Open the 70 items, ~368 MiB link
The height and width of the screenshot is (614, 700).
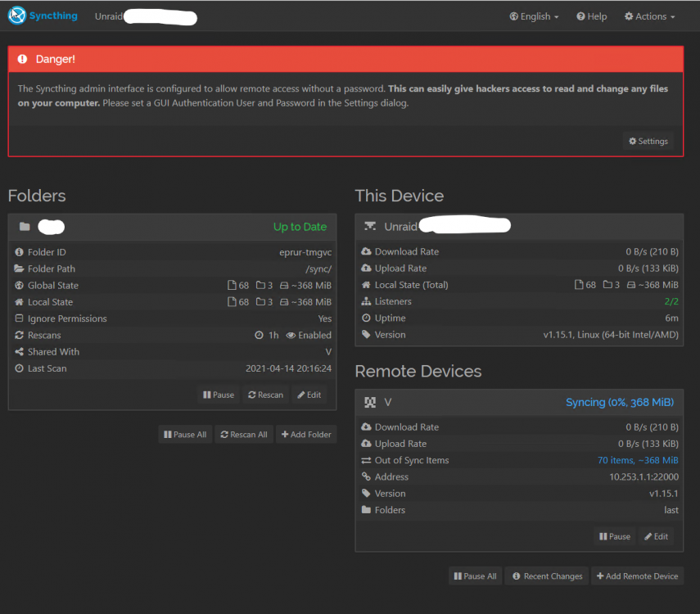(x=638, y=460)
